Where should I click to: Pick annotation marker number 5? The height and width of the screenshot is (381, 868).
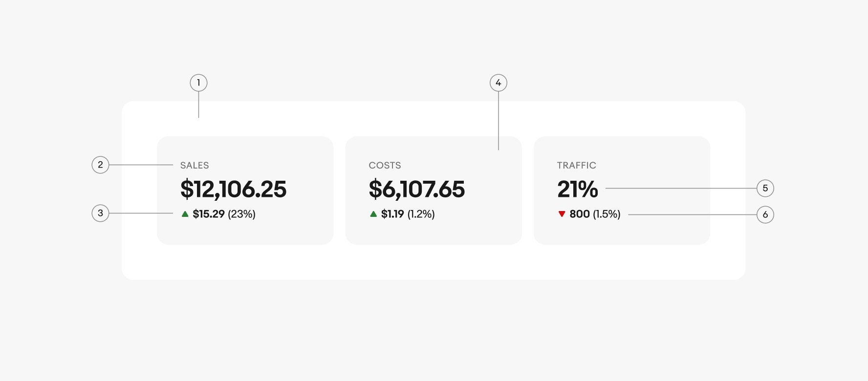tap(765, 188)
